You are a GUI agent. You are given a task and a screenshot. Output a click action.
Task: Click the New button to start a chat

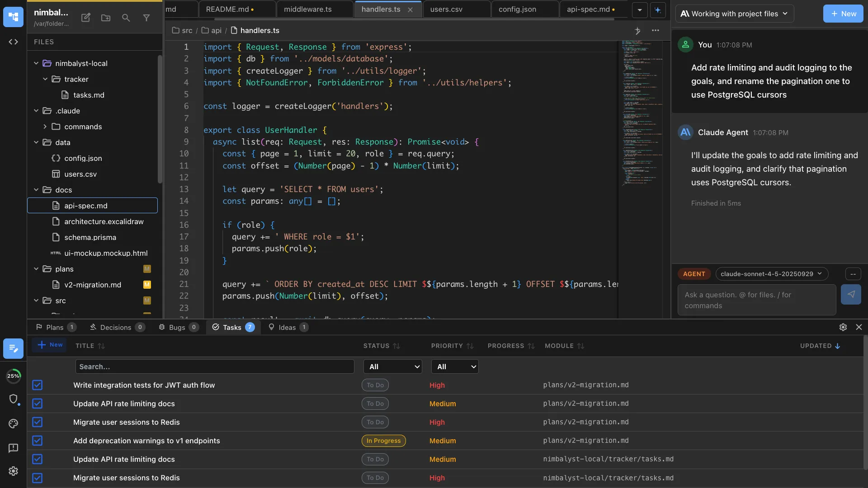[x=843, y=14]
